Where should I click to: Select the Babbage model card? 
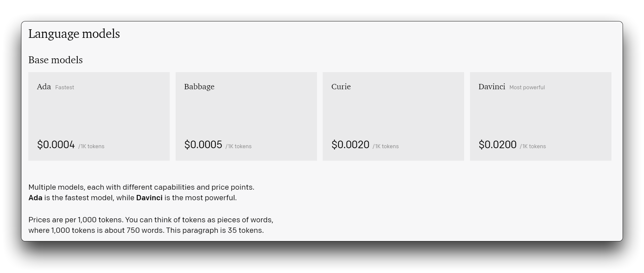246,116
